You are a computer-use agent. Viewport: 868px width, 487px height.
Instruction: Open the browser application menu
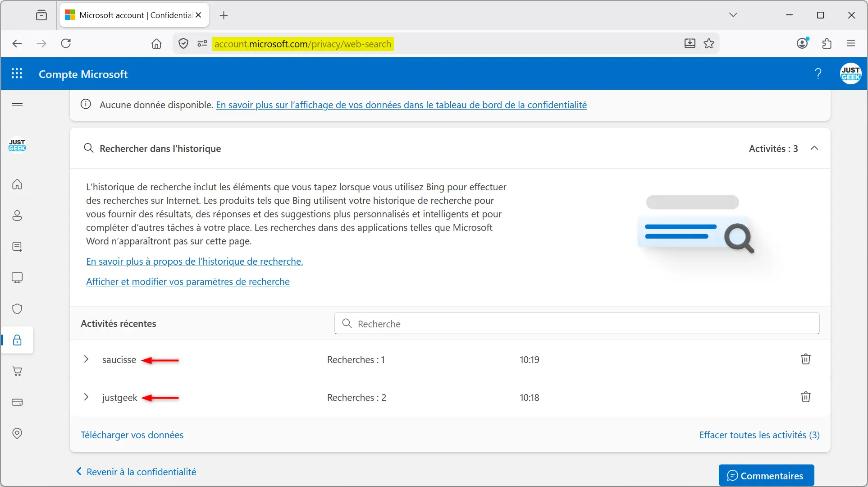851,44
